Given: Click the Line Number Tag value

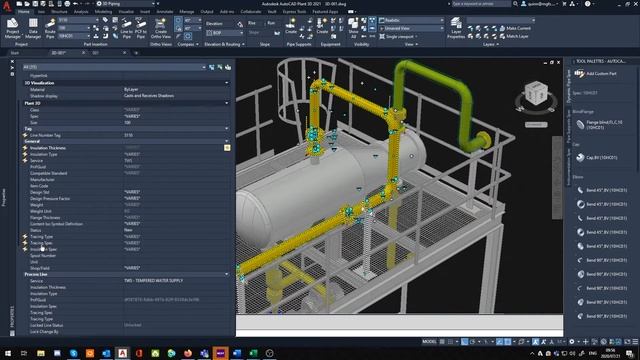Looking at the screenshot, I should click(177, 135).
